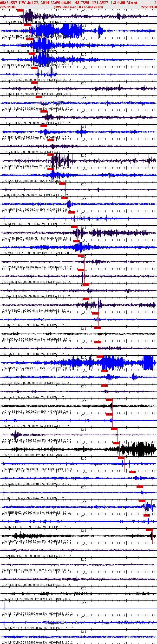Click the RMS noise scaling note
The image size is (157, 644).
pos(78,7)
